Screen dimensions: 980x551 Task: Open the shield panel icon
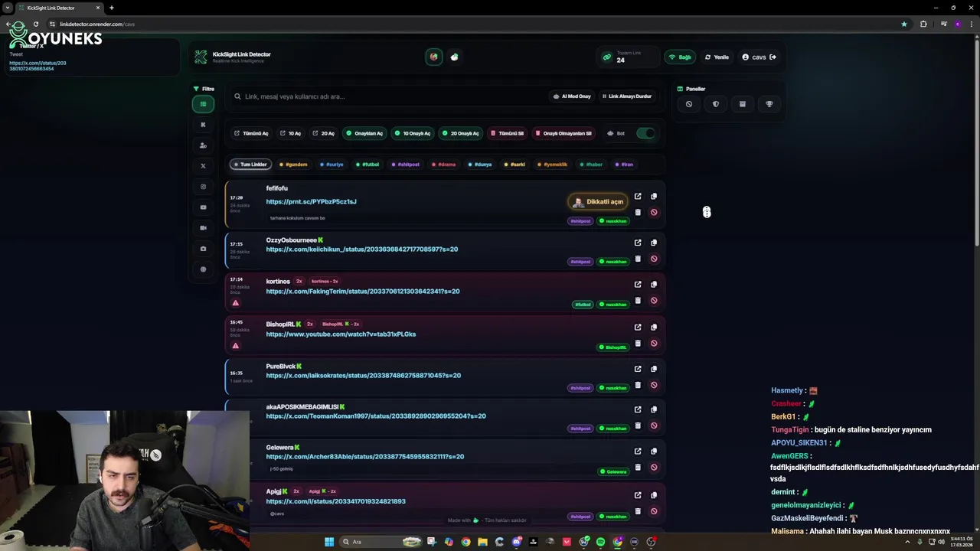716,104
